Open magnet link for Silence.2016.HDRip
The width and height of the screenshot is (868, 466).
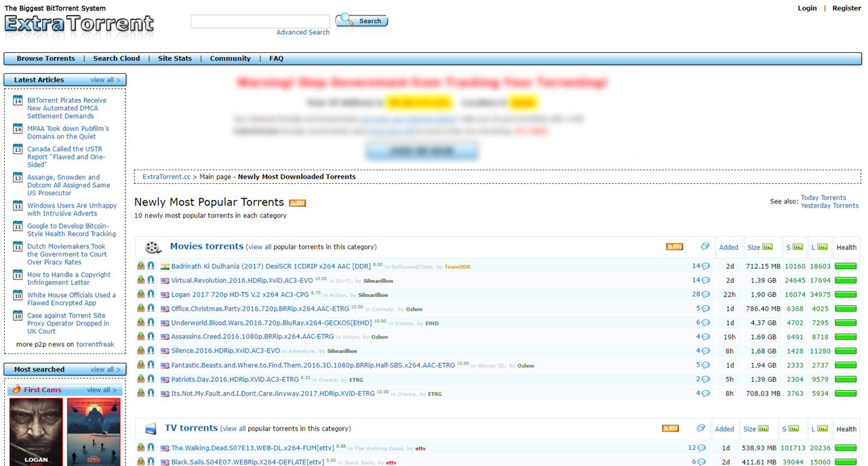click(151, 351)
